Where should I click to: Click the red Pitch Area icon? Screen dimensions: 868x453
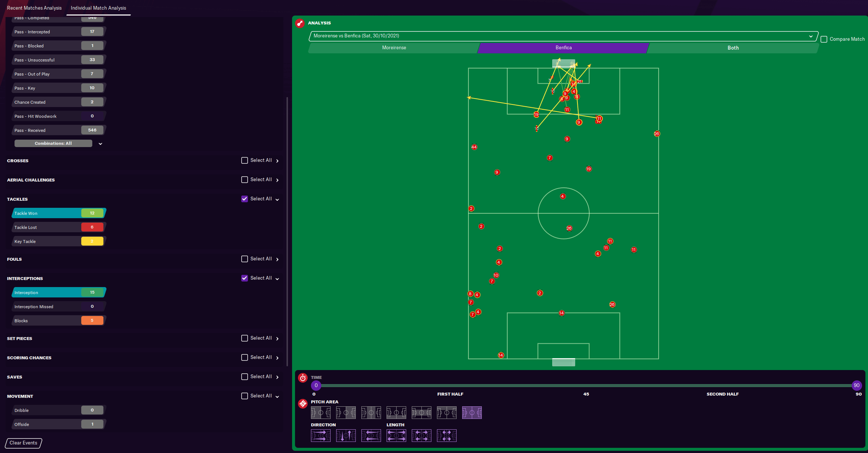pyautogui.click(x=303, y=403)
